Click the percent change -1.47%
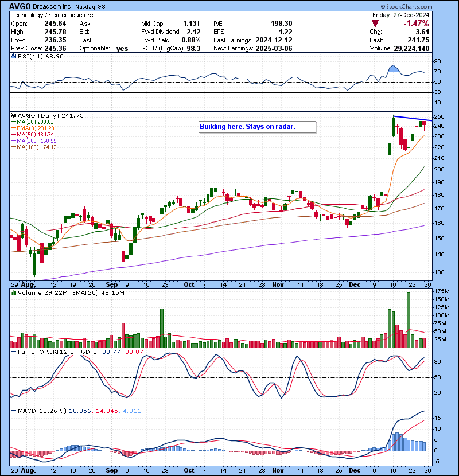Image resolution: width=459 pixels, height=476 pixels. coord(416,24)
